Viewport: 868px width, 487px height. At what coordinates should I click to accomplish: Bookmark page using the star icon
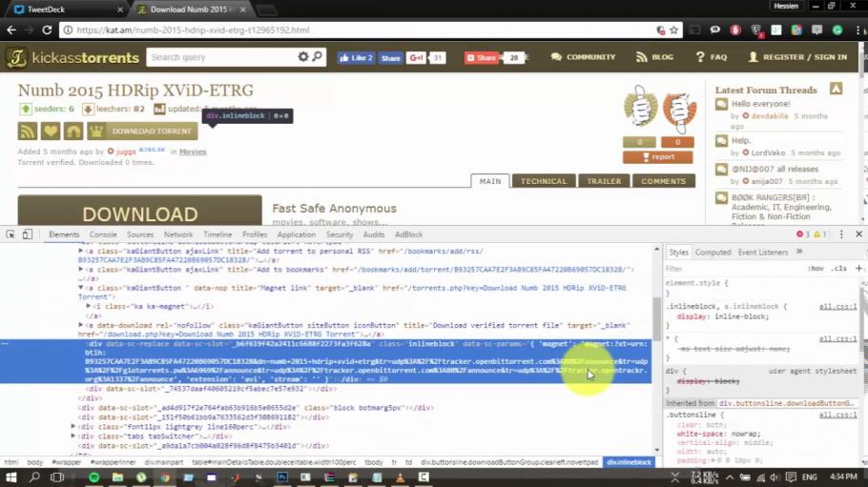tap(673, 30)
